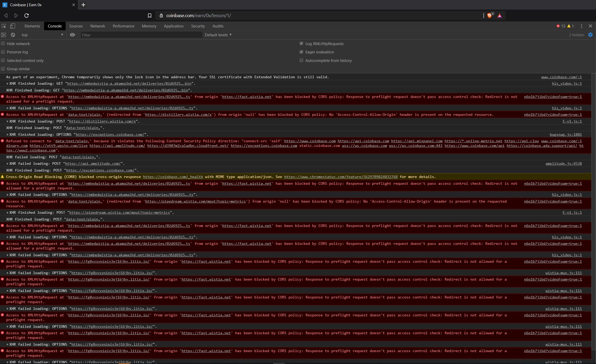Create live expression with eye icon
The image size is (596, 364).
click(72, 35)
